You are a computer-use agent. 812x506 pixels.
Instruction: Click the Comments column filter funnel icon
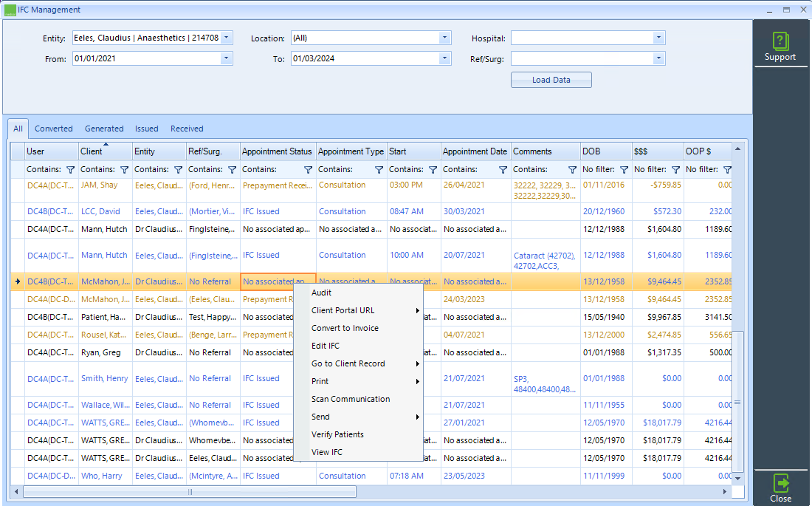tap(572, 170)
